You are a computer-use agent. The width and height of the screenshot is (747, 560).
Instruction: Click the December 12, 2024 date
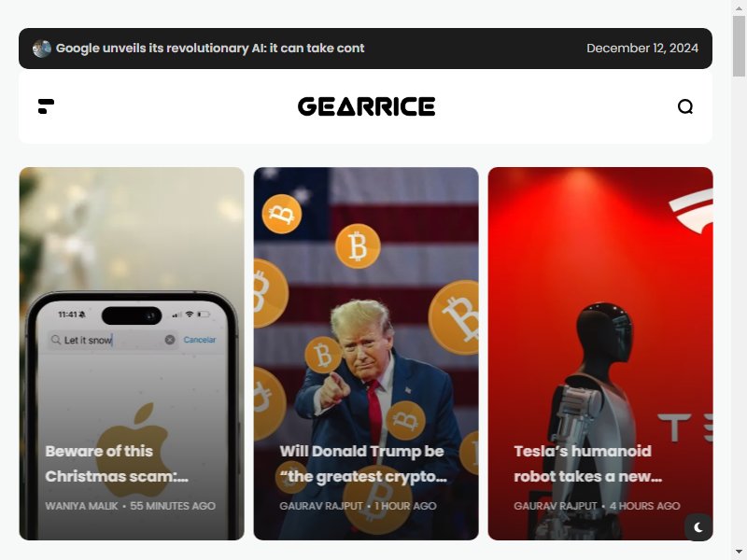coord(642,49)
